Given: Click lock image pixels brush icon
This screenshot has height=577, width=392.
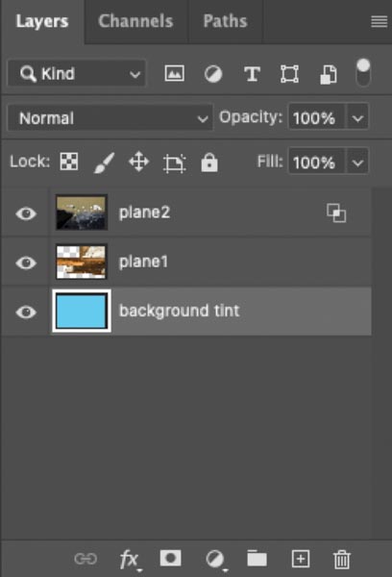Looking at the screenshot, I should pos(104,163).
